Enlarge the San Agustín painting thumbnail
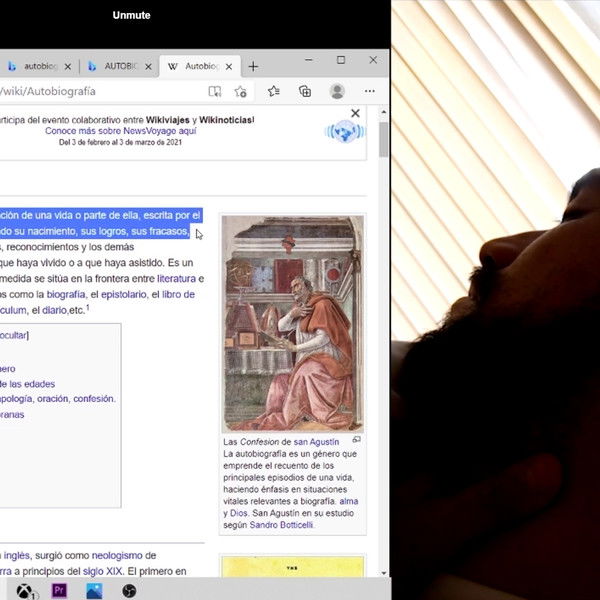This screenshot has height=600, width=600. coord(292,323)
